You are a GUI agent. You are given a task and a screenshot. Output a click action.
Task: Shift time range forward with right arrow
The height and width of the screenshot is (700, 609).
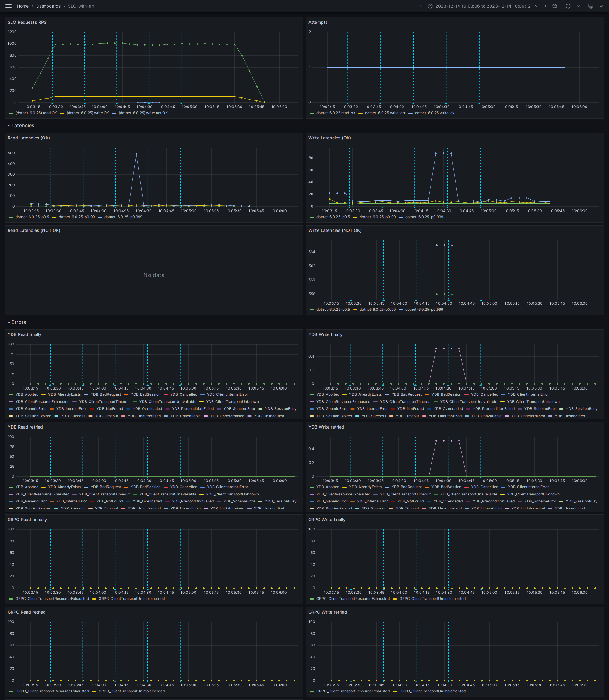[x=545, y=6]
